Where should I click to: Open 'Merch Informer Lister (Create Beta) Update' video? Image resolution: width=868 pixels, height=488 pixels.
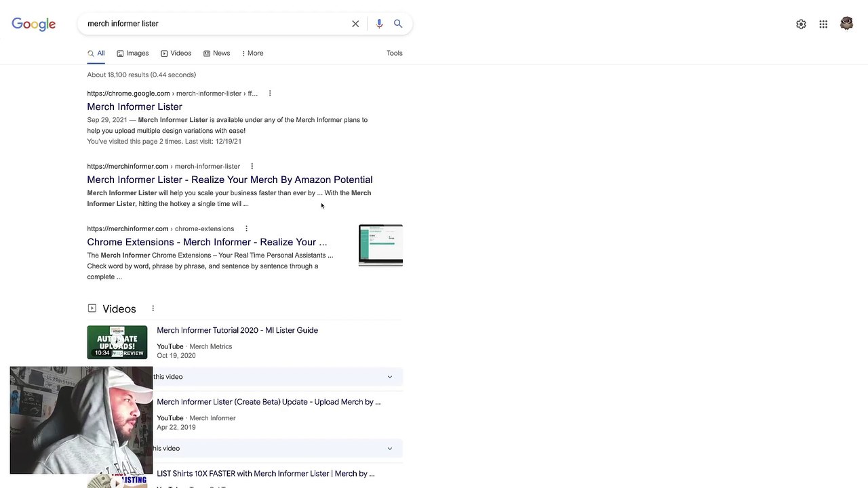[269, 402]
